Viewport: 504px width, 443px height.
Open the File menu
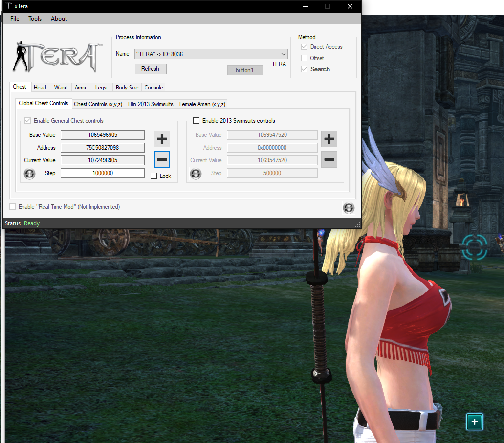pos(15,19)
